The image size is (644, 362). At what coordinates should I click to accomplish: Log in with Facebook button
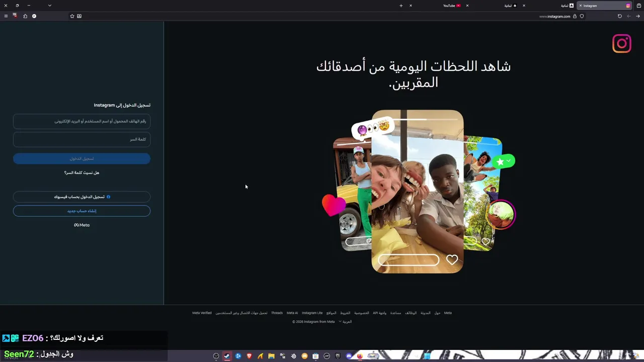click(x=82, y=197)
